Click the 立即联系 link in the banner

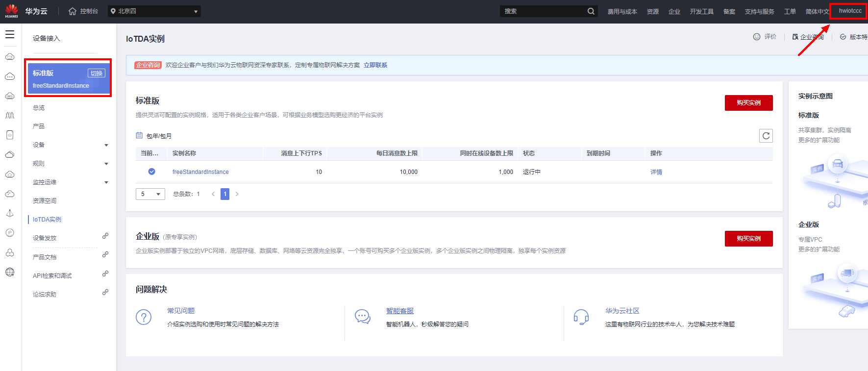click(375, 65)
